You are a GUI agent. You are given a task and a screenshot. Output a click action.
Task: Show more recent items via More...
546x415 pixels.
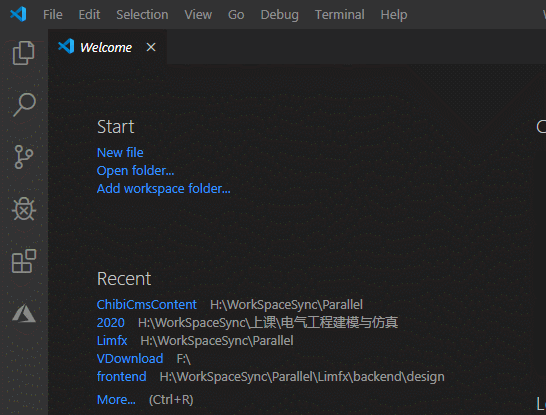pos(116,400)
